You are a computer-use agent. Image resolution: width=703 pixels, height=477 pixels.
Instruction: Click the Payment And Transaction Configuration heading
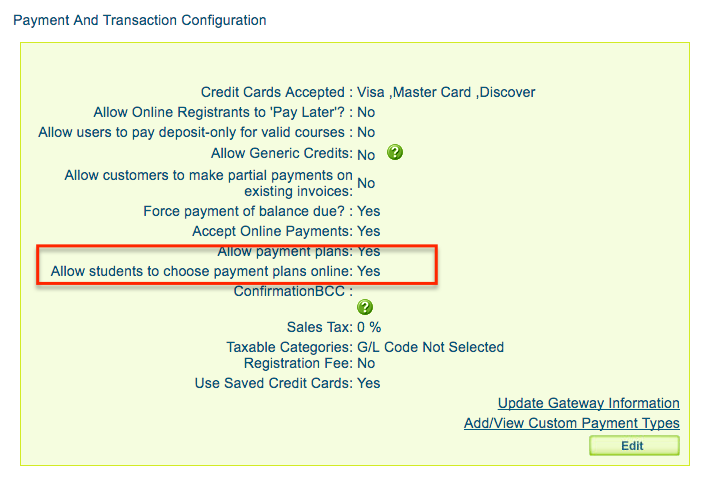[x=140, y=20]
